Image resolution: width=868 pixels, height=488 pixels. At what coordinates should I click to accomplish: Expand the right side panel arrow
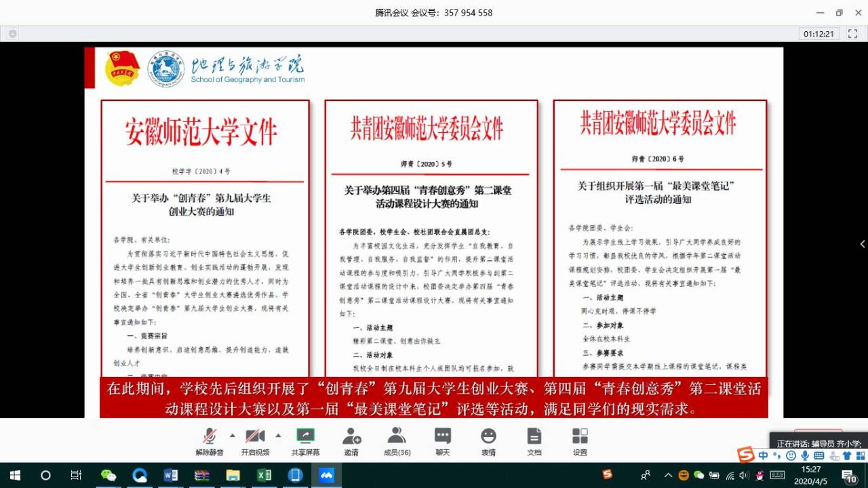tap(862, 244)
